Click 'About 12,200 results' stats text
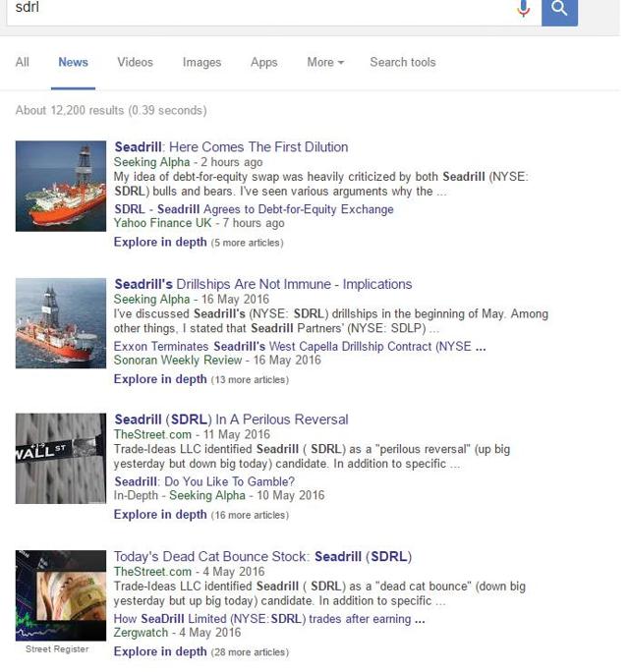Viewport: 629px width, 672px height. [x=111, y=111]
